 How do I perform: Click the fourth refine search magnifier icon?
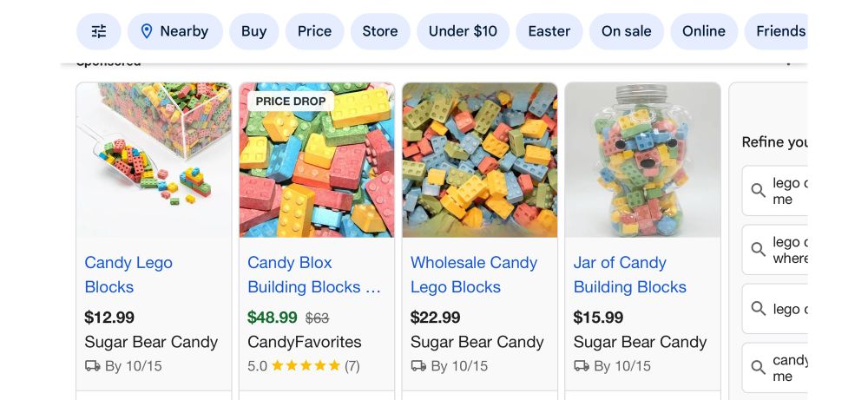point(758,367)
